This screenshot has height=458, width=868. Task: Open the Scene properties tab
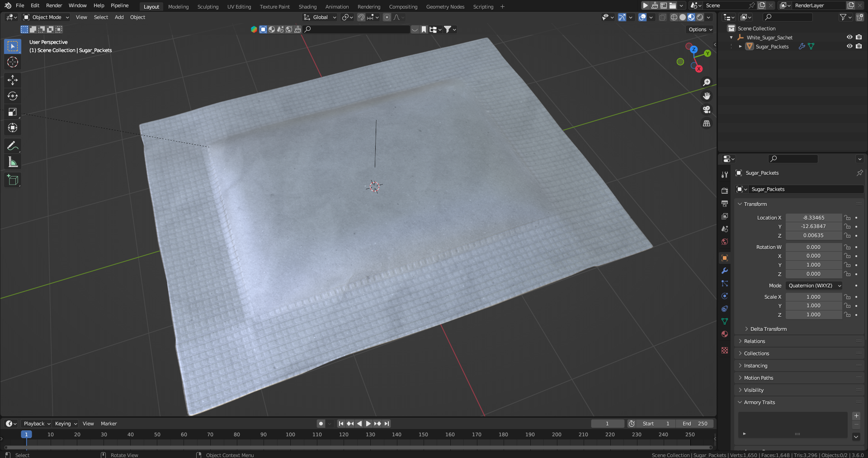pos(725,229)
